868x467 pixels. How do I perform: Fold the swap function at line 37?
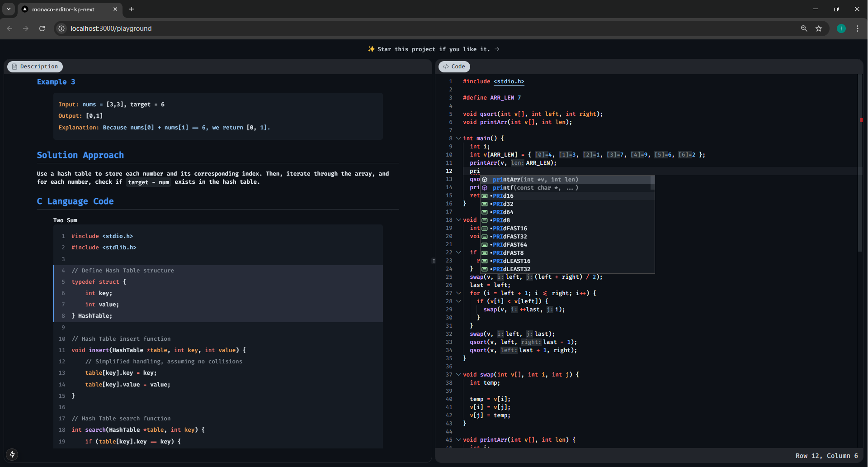coord(458,375)
